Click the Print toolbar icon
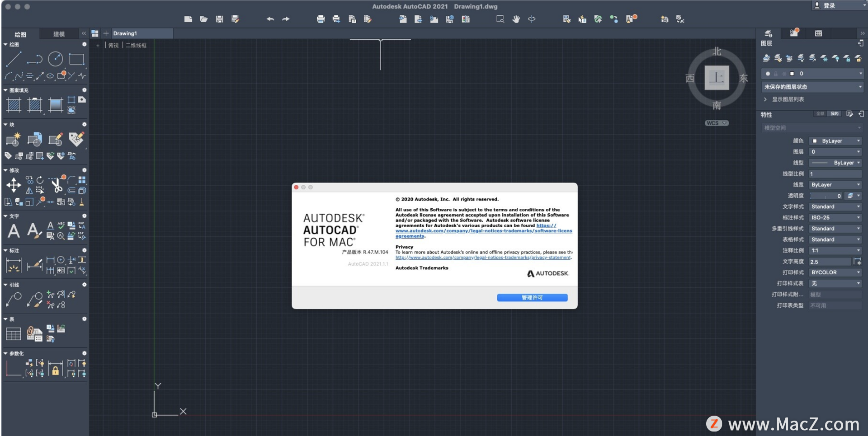 321,19
